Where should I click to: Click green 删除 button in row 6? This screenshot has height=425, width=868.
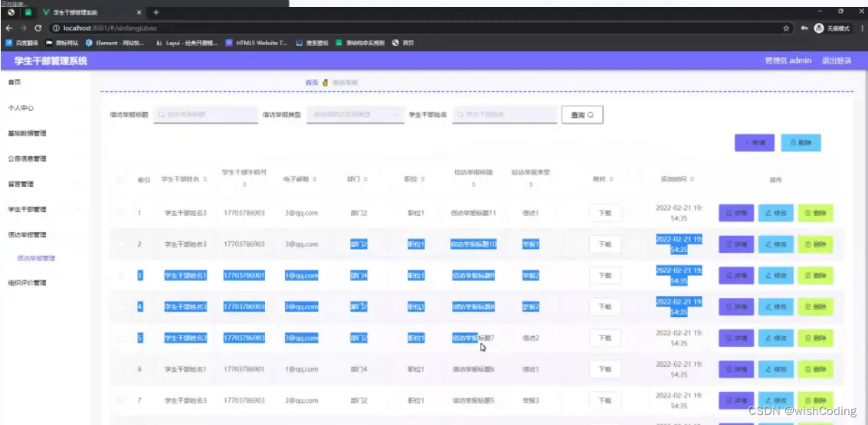coord(815,369)
